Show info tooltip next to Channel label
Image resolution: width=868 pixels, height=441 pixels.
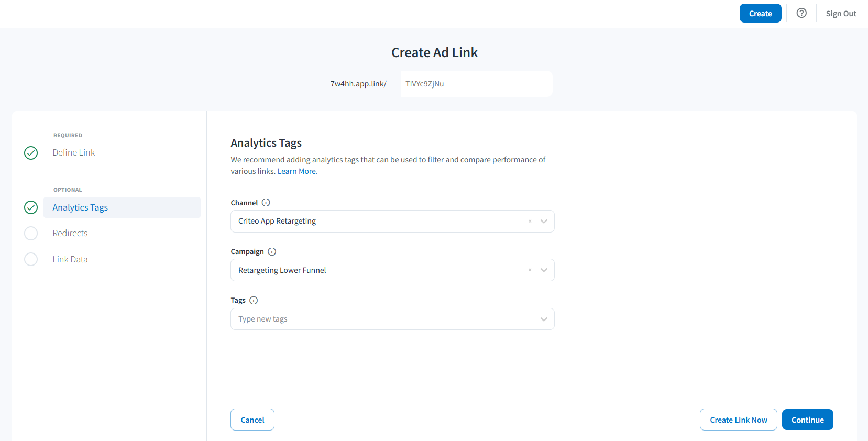[266, 203]
